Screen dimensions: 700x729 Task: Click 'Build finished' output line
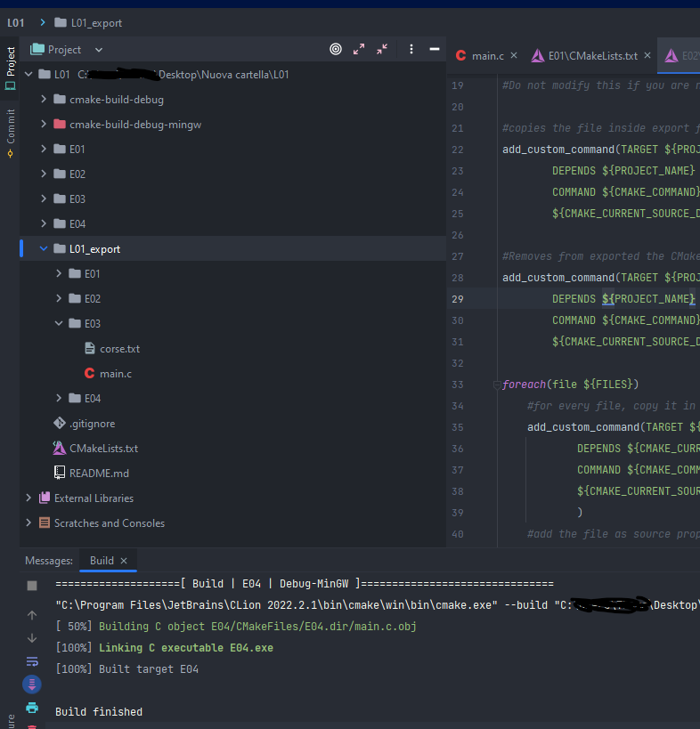point(99,712)
